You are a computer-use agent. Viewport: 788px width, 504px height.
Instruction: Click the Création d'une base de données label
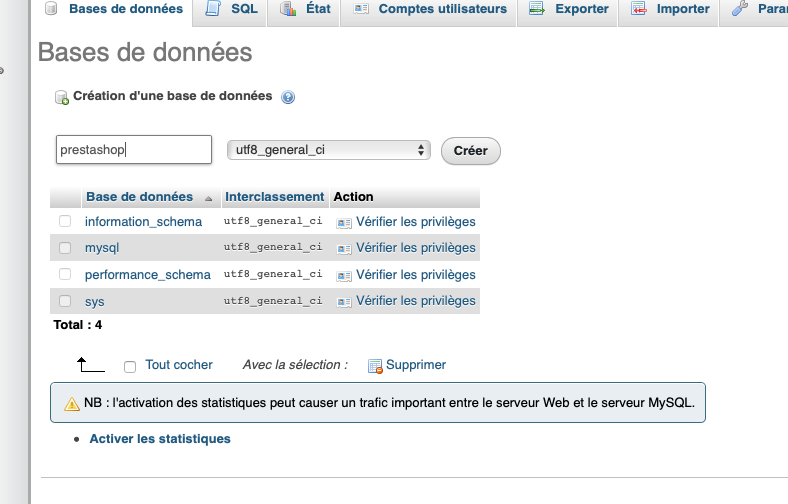pos(172,96)
